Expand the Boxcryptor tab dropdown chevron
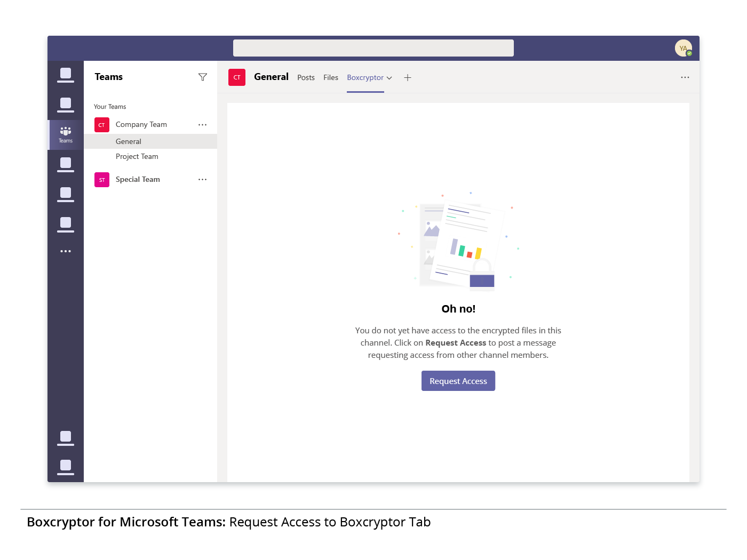Image resolution: width=747 pixels, height=560 pixels. point(390,78)
